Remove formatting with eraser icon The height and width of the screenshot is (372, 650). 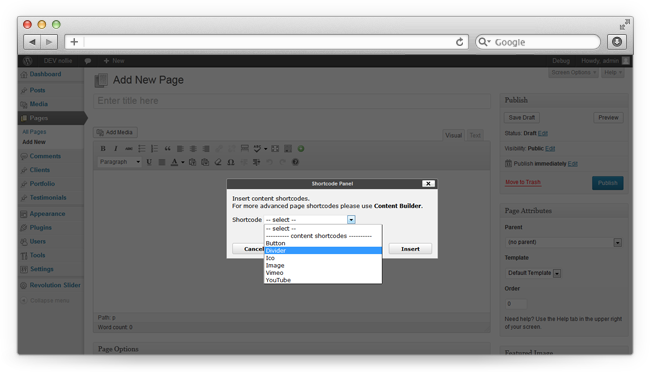218,162
